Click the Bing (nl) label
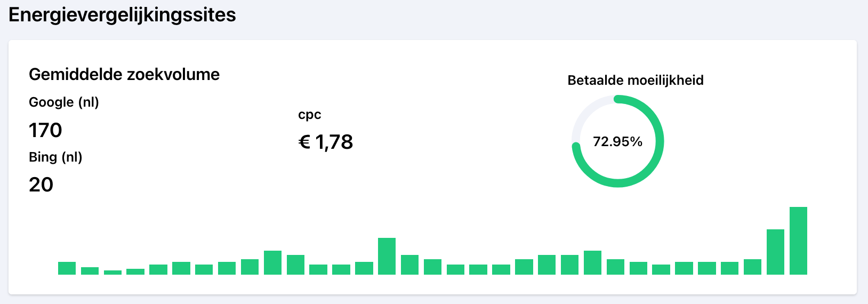Screen dimensions: 868x304 pos(55,157)
